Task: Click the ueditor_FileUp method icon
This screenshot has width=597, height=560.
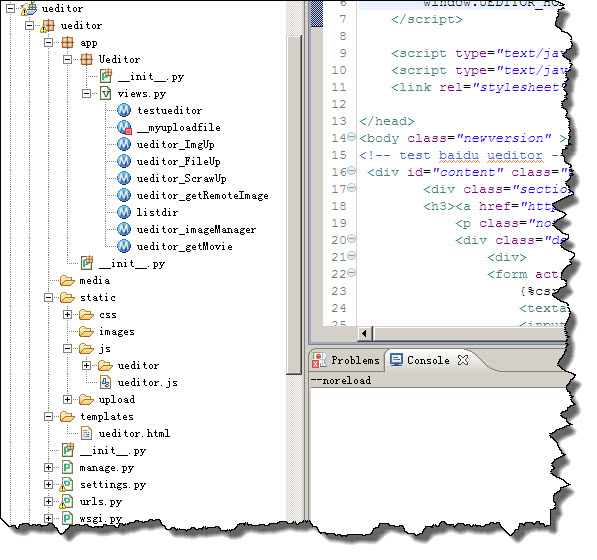Action: click(x=124, y=161)
